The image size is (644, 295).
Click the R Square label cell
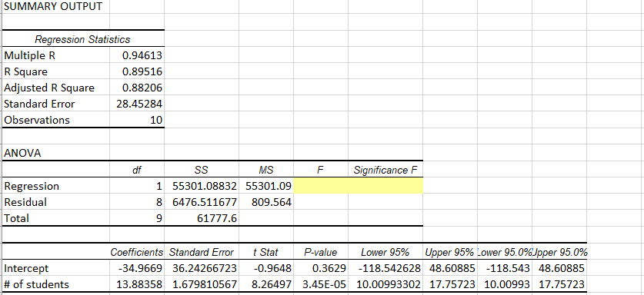[56, 71]
